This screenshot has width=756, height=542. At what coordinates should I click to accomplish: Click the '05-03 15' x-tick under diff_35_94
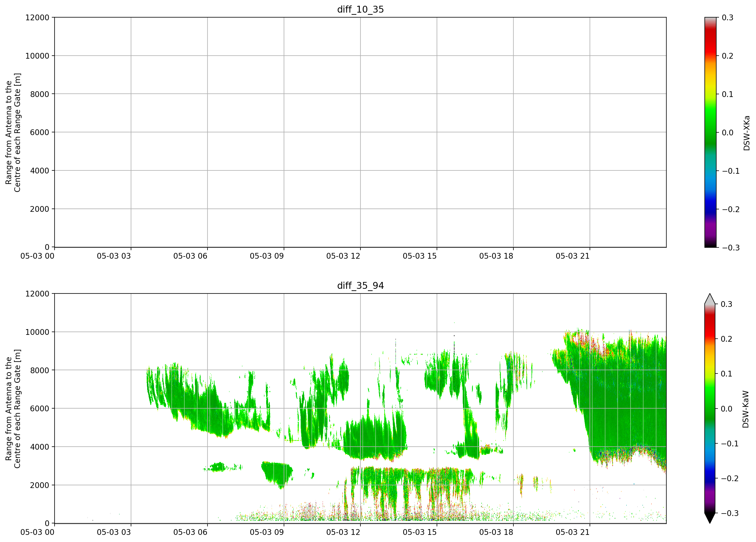click(420, 532)
